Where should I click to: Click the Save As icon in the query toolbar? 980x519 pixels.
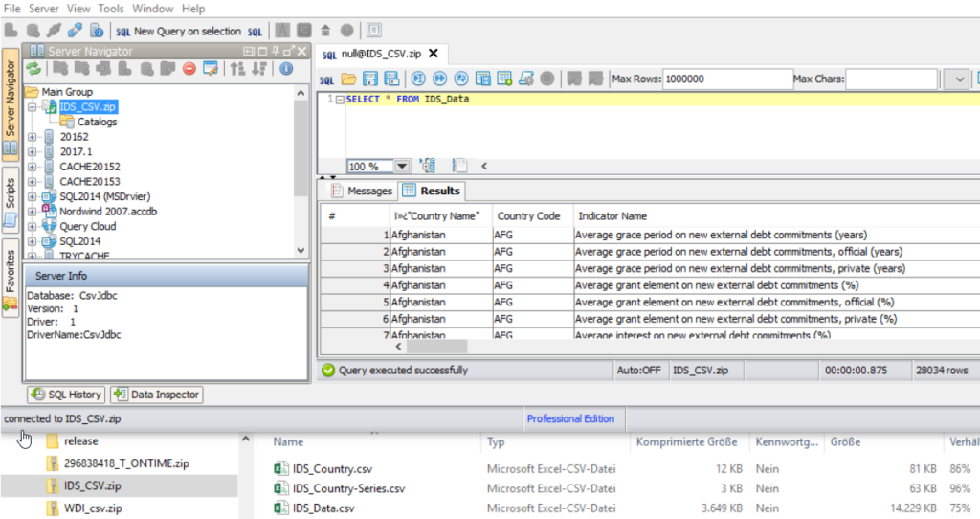pos(391,79)
